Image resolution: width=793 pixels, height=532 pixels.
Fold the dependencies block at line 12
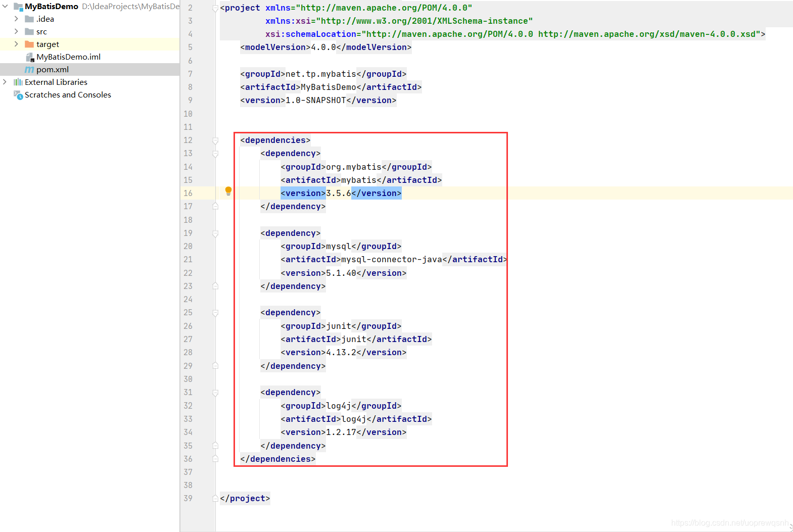click(x=215, y=140)
